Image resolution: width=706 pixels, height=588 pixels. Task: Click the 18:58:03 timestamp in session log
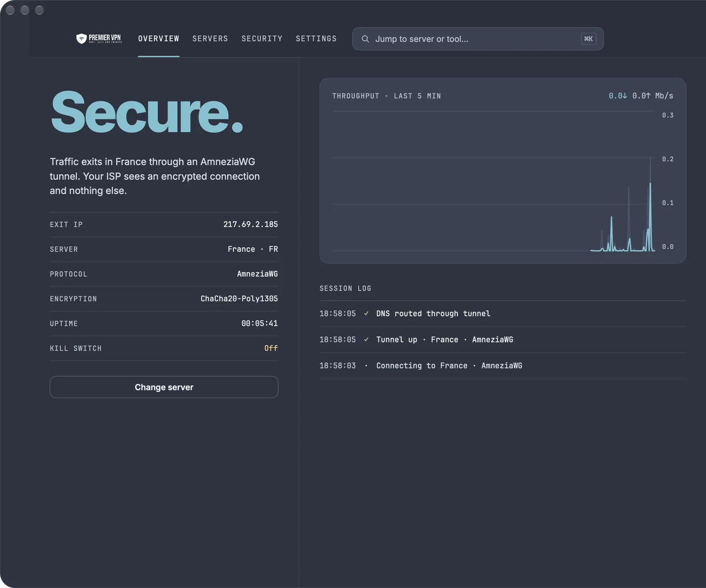point(338,366)
